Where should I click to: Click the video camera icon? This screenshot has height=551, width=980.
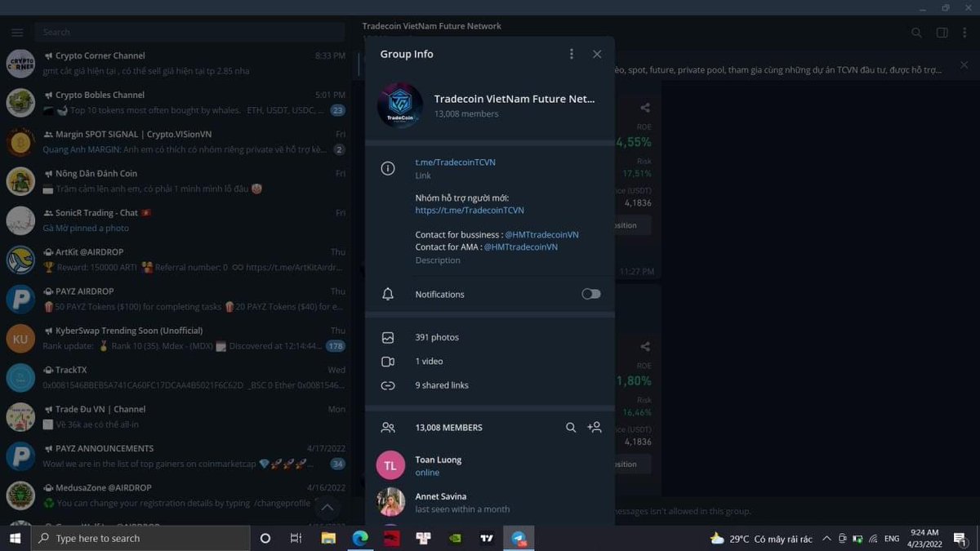[388, 362]
